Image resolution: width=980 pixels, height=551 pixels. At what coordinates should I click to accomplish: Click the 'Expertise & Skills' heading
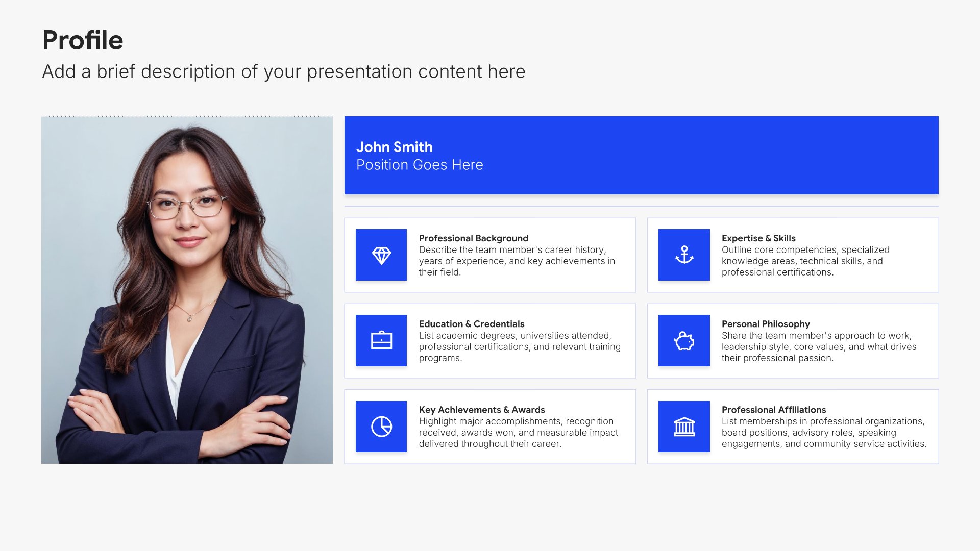(x=758, y=238)
